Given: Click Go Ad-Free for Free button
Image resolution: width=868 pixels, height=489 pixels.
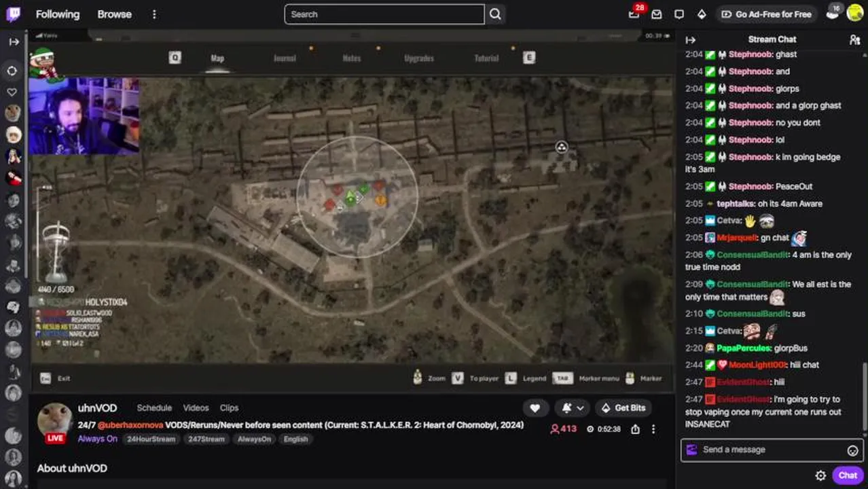Looking at the screenshot, I should click(x=766, y=14).
